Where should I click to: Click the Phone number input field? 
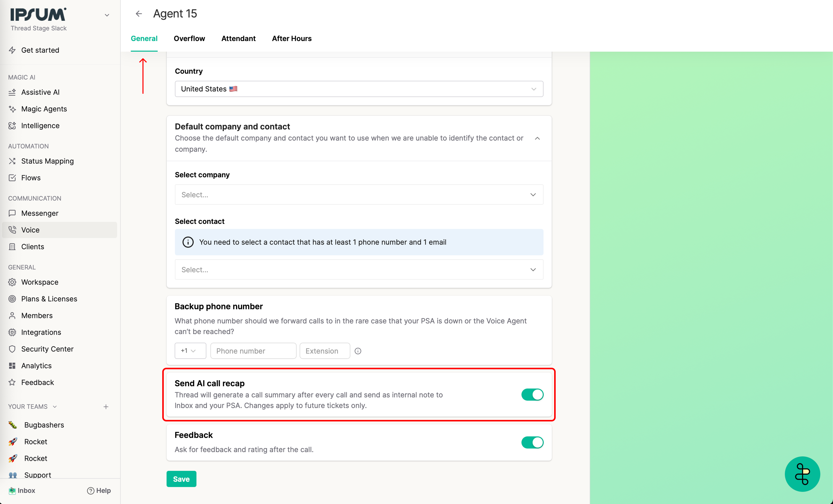point(253,351)
